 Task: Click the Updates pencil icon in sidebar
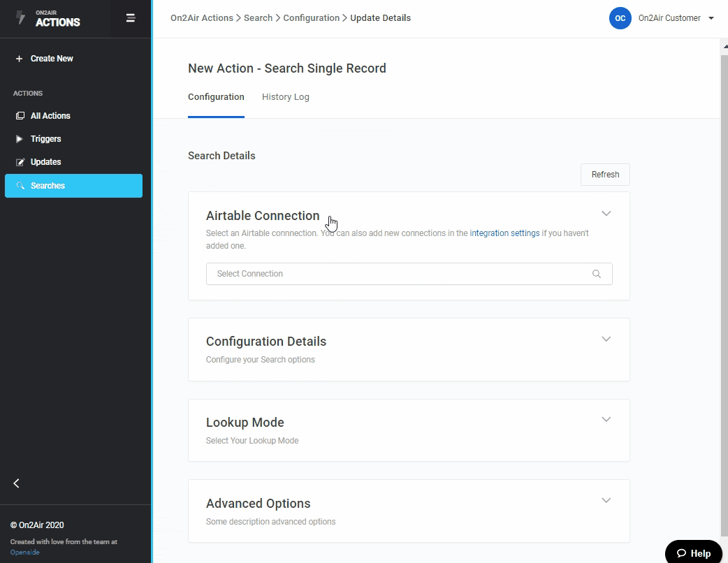click(x=20, y=162)
